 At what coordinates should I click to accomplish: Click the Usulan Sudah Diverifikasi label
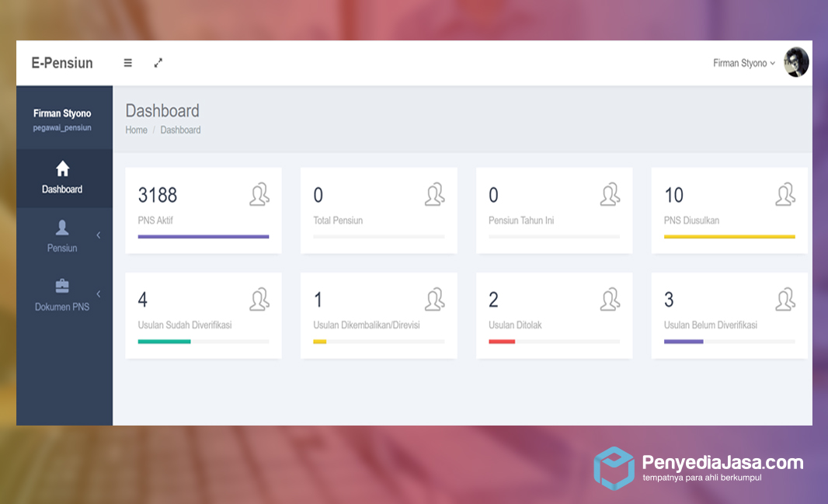coord(185,325)
